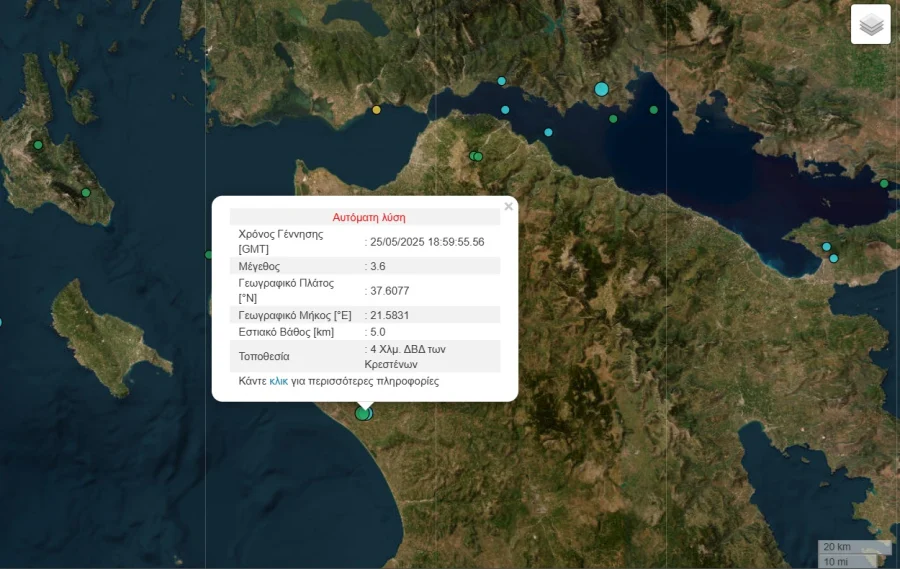Click the red Αυτόματη λύση header
Viewport: 900px width, 569px height.
tap(368, 216)
